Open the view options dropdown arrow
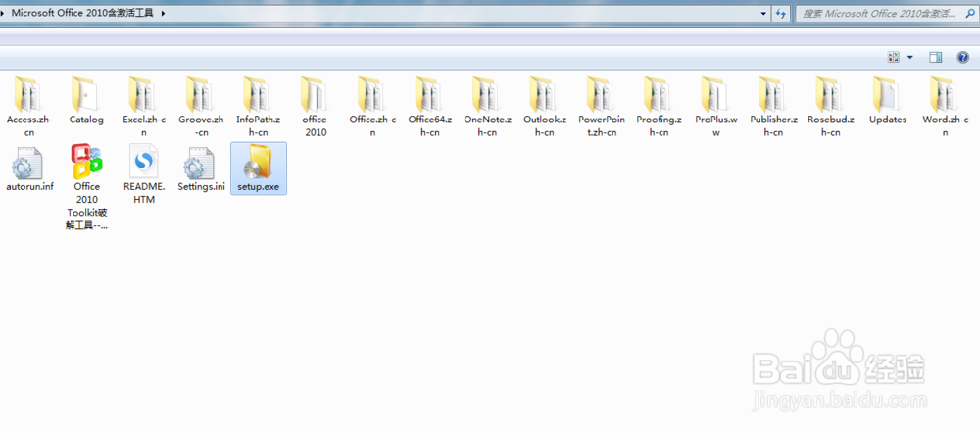The width and height of the screenshot is (980, 433). (x=910, y=58)
